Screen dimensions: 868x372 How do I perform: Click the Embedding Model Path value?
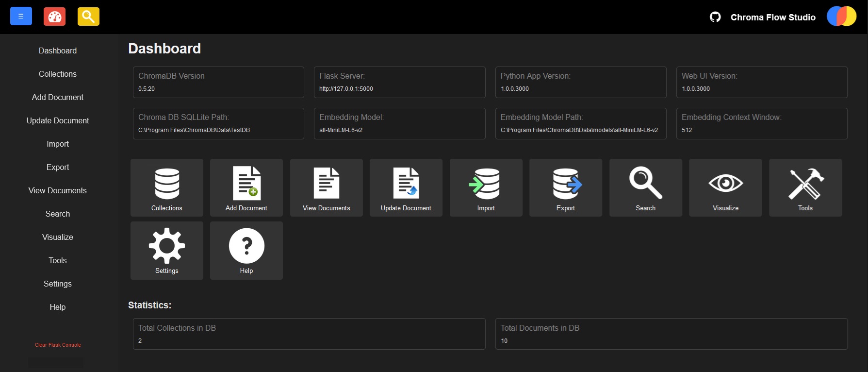(579, 130)
